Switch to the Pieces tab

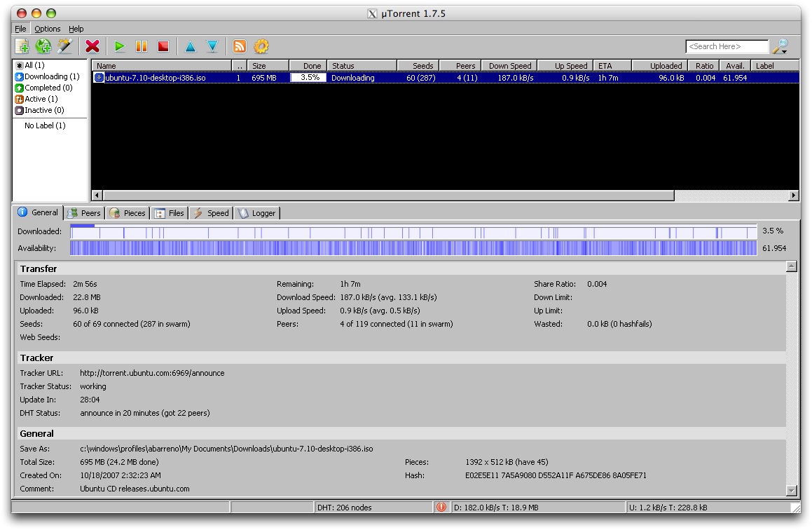(128, 213)
